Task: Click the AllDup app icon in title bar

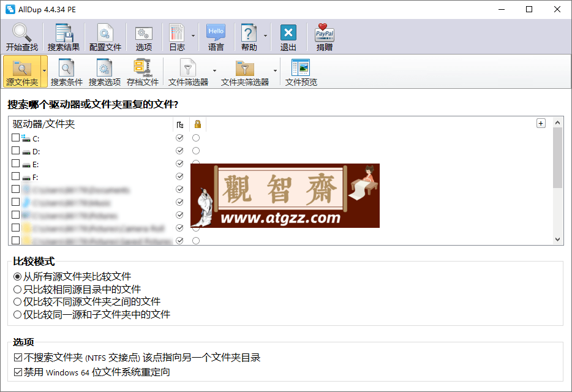Action: click(10, 9)
